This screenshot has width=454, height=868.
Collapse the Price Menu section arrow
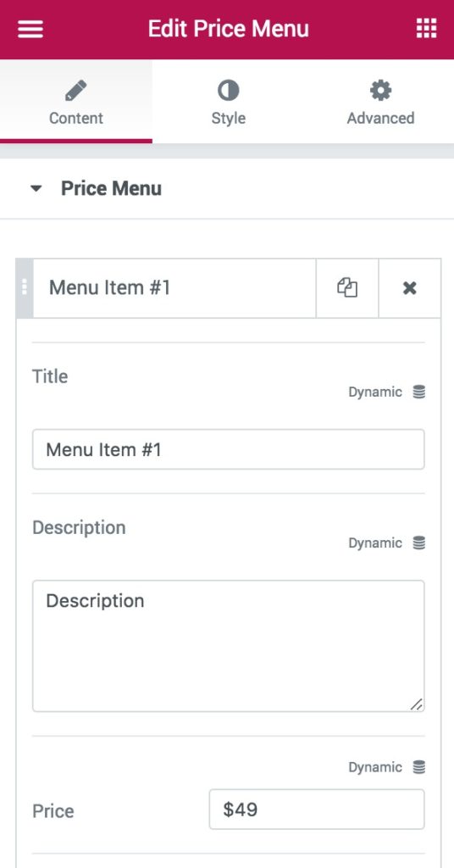(36, 189)
